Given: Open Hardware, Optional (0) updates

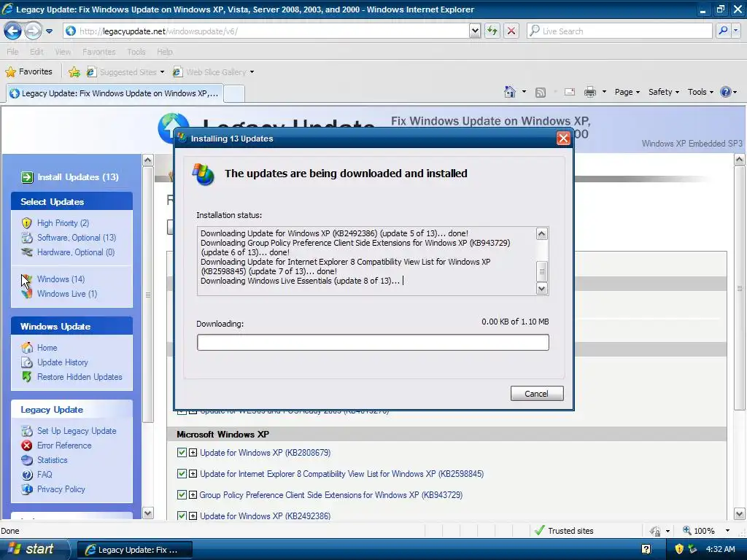Looking at the screenshot, I should tap(76, 252).
